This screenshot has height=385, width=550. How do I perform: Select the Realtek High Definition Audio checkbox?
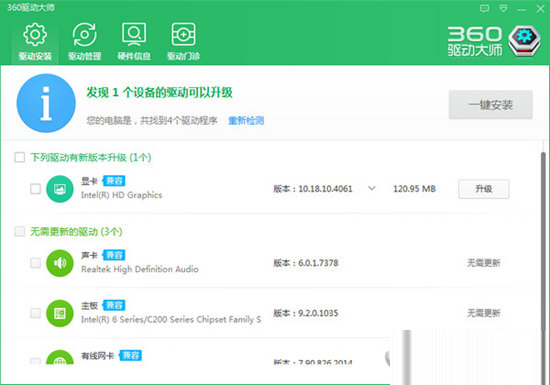point(35,263)
